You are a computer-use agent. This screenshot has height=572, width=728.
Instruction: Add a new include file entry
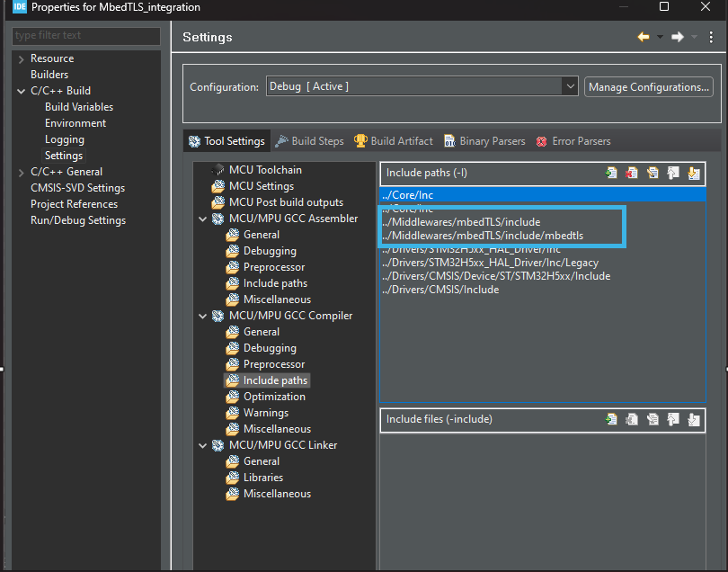[x=612, y=419]
